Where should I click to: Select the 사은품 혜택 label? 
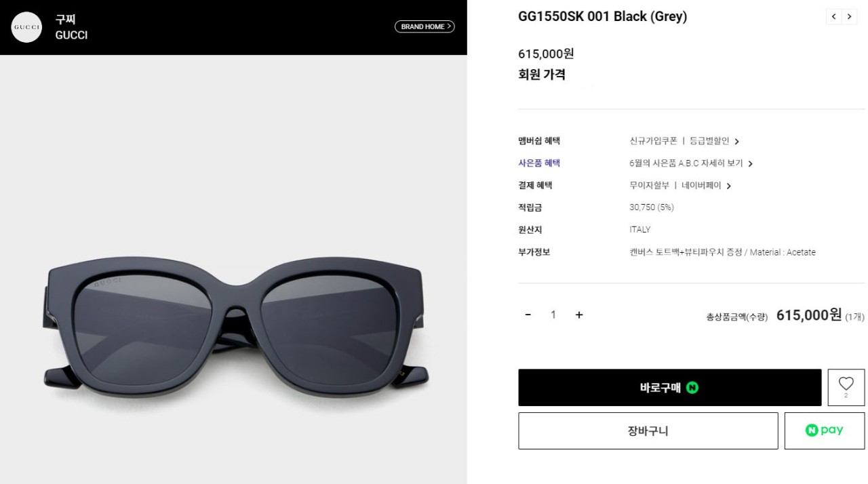tap(539, 163)
